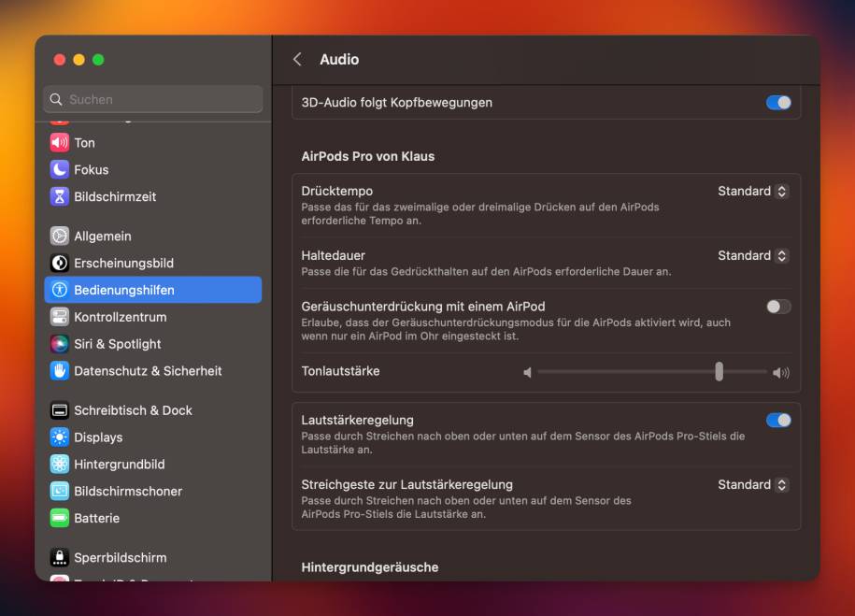The image size is (855, 616).
Task: Toggle 3D-Audio folgt Kopfbewegungen switch
Action: (x=778, y=103)
